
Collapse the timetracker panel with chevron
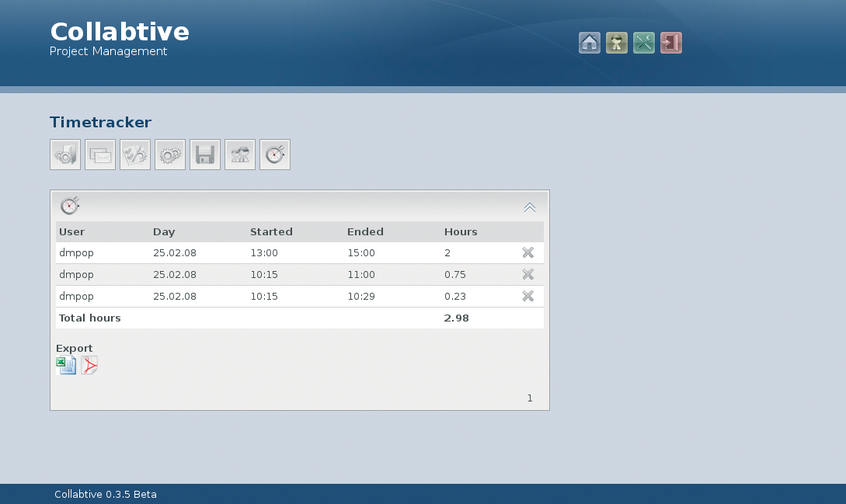pyautogui.click(x=530, y=208)
